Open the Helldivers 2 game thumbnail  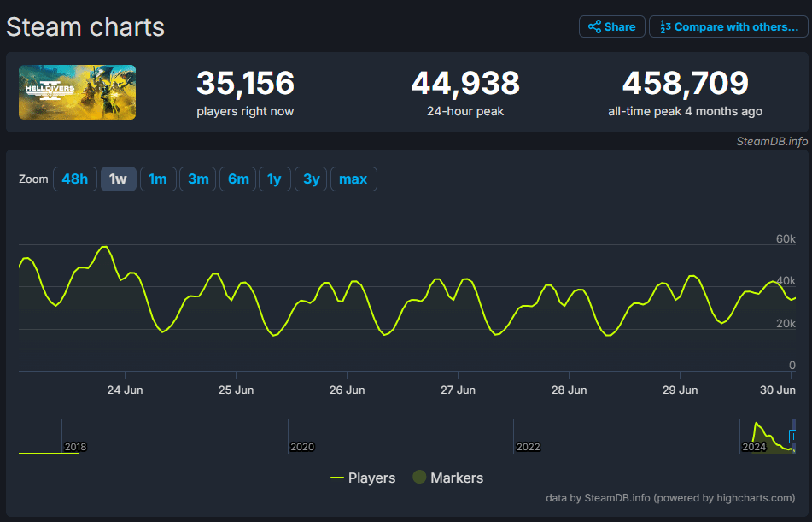(x=77, y=92)
